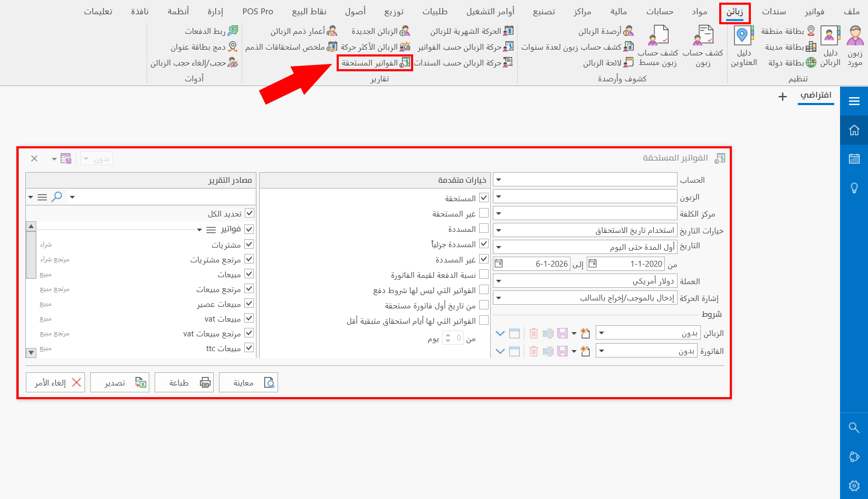Screen dimensions: 868x499
Task: Switch to the مالية ribbon tab
Action: pos(618,11)
